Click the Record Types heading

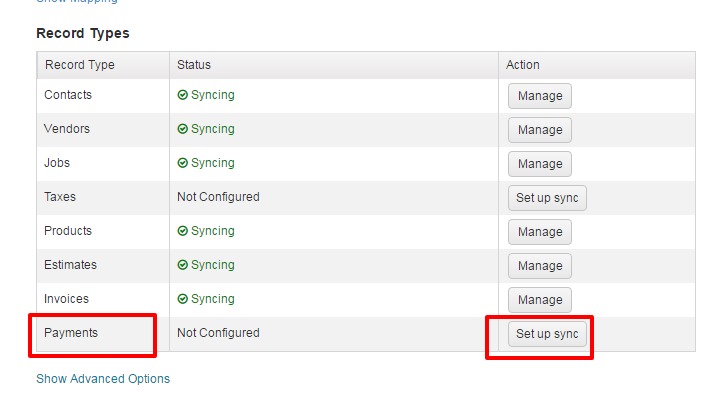[83, 33]
